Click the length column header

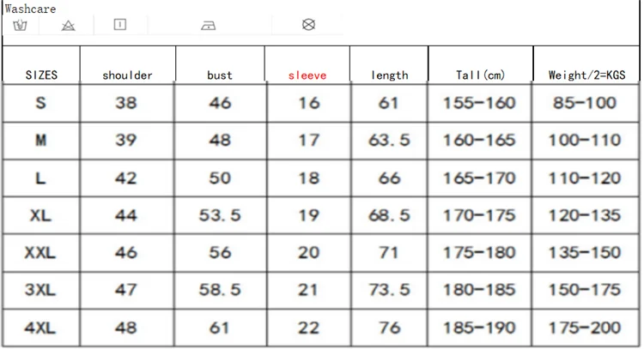click(389, 75)
